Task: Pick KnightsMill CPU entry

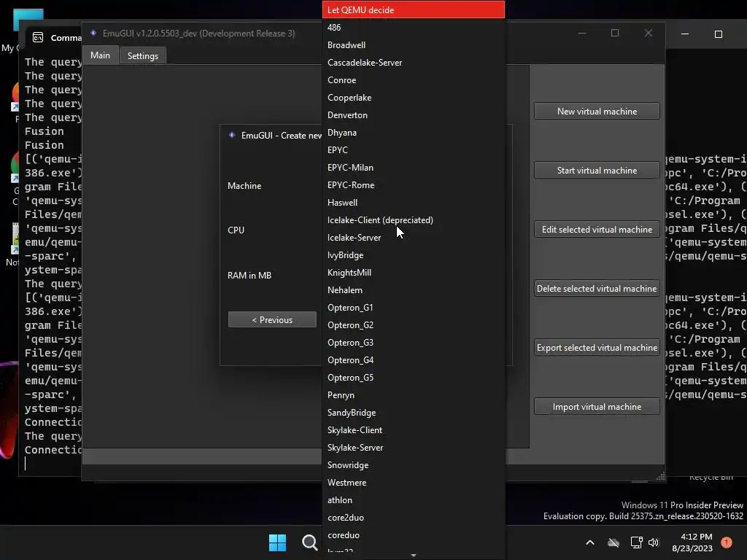Action: pos(413,273)
